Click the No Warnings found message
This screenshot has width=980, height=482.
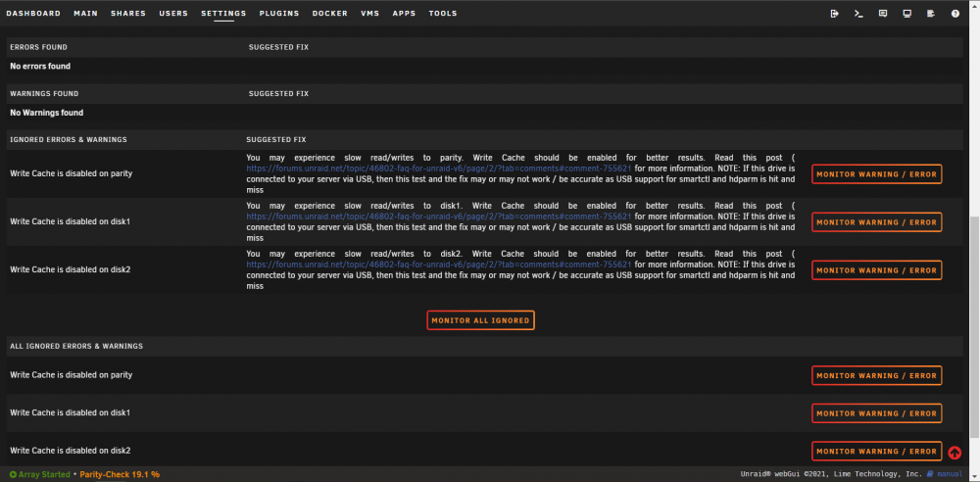point(47,114)
